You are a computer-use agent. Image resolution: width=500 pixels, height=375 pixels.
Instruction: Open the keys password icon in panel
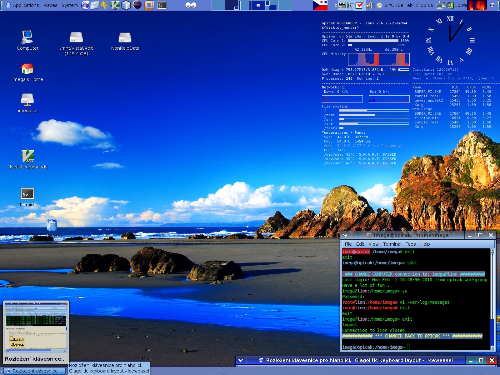pyautogui.click(x=105, y=5)
